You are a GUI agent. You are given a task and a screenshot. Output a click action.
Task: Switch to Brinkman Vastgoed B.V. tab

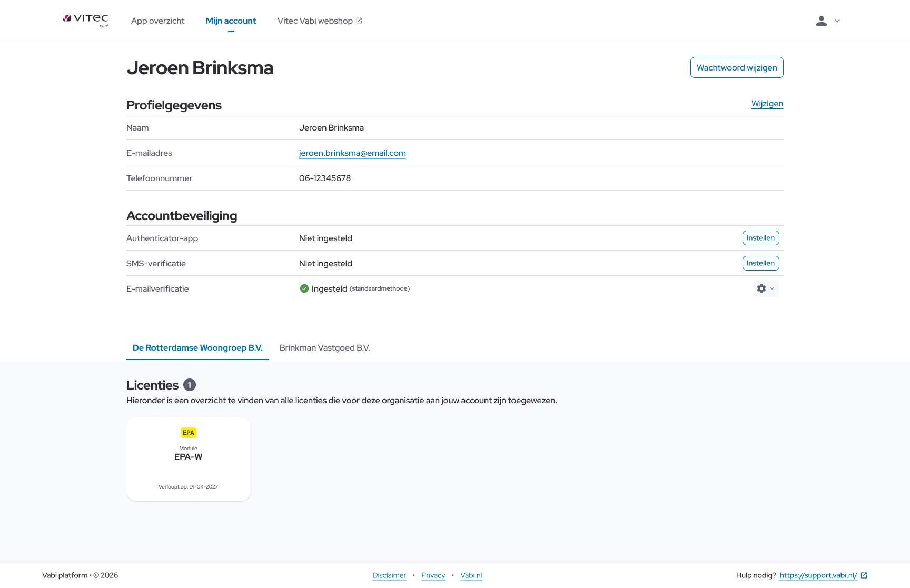coord(324,348)
